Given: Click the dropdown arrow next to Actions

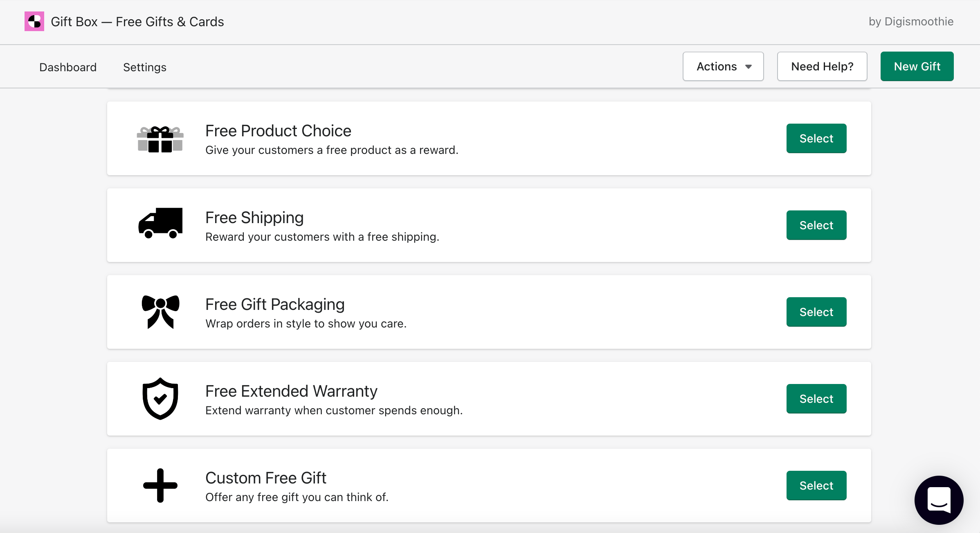Looking at the screenshot, I should pos(748,66).
